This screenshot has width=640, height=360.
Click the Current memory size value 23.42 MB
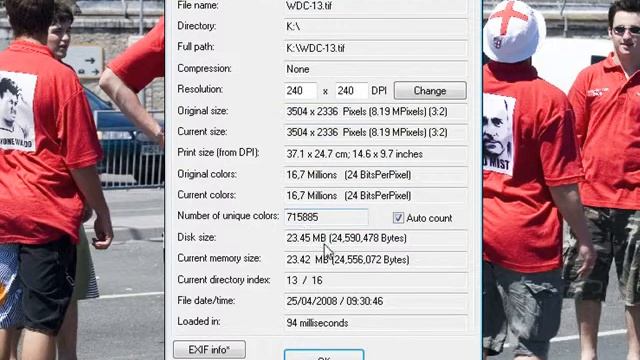click(x=376, y=260)
